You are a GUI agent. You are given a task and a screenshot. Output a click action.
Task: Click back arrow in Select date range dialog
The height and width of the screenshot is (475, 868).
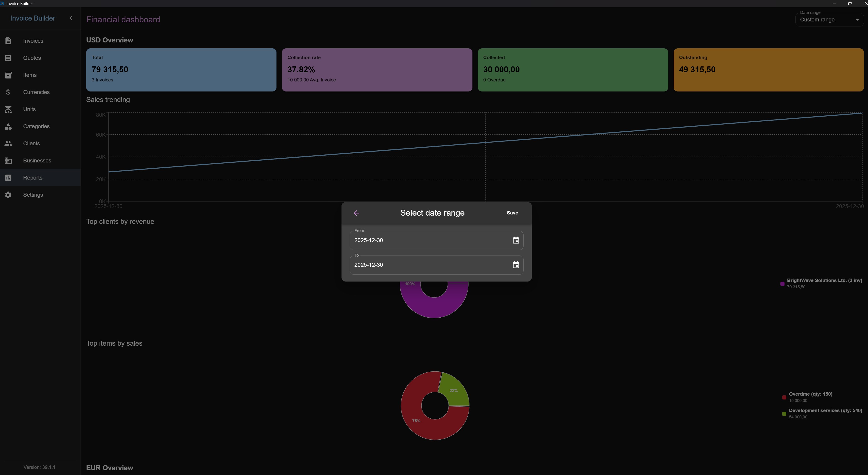[357, 213]
